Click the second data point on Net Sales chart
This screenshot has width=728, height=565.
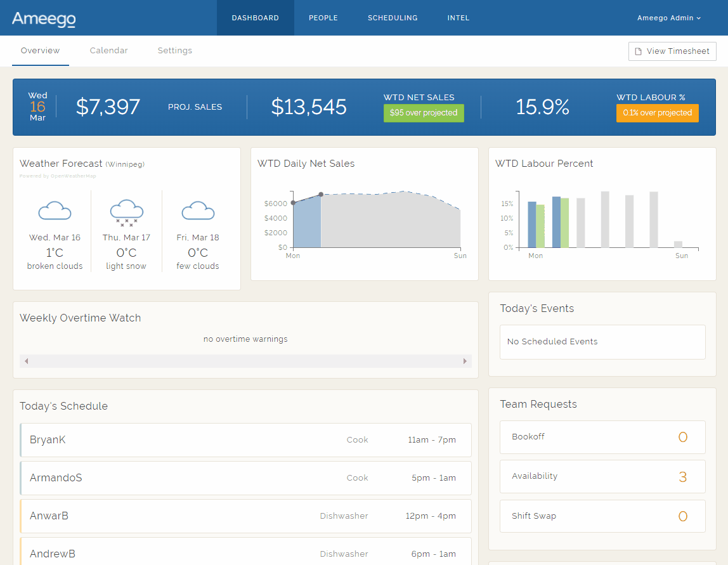click(321, 194)
